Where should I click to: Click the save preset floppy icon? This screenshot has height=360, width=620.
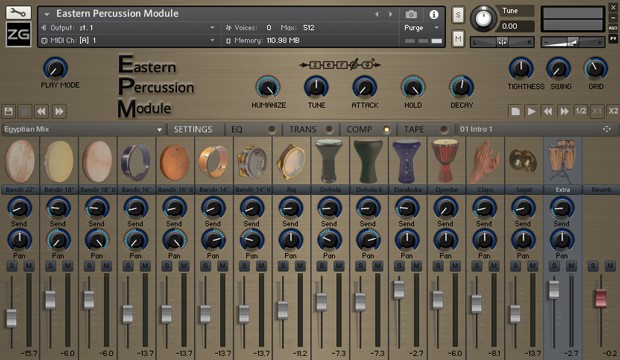[x=8, y=111]
